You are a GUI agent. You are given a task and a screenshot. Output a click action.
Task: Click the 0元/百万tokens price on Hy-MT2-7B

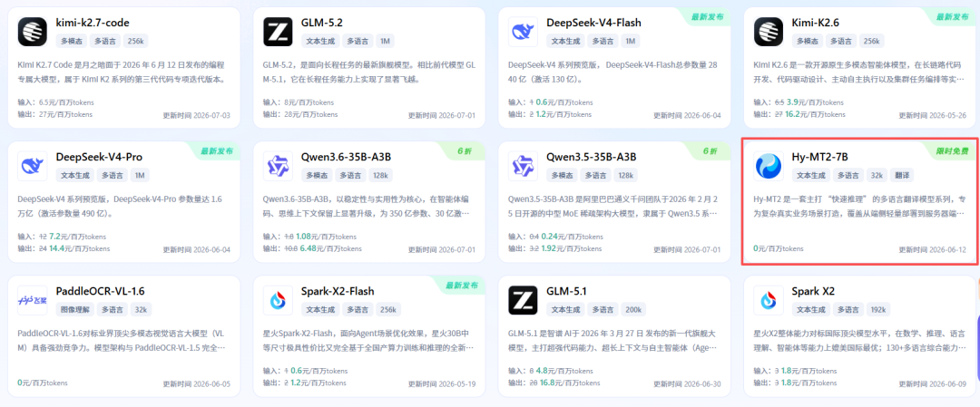779,248
